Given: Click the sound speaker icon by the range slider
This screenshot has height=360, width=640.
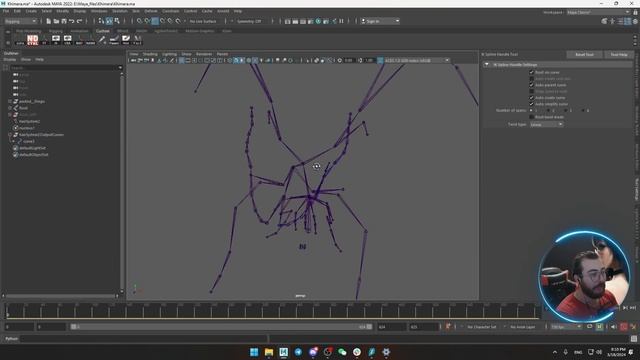Looking at the screenshot, I should pos(613,327).
